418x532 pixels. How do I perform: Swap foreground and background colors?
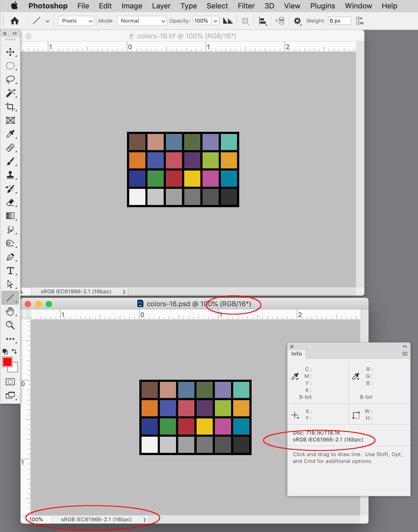14,351
